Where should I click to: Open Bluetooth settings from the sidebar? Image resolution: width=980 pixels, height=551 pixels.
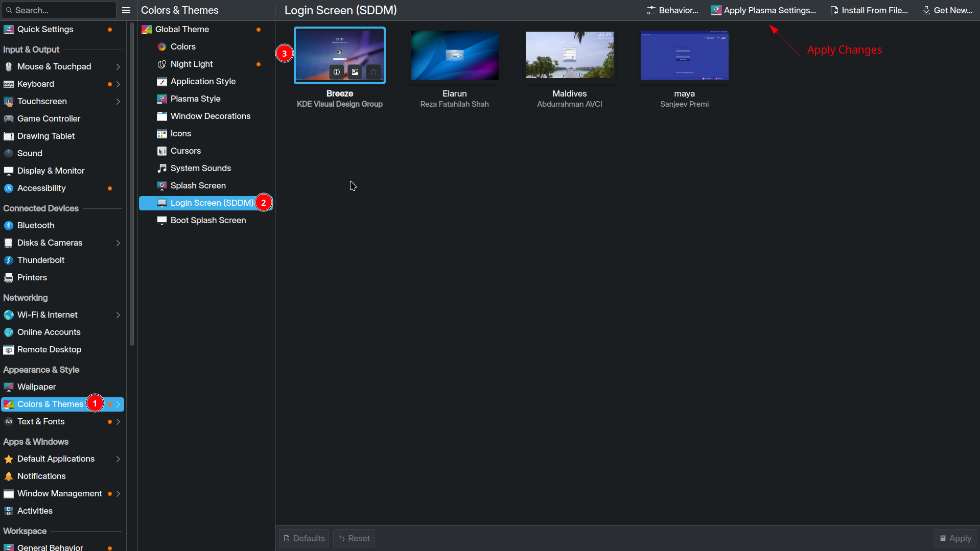pos(36,225)
